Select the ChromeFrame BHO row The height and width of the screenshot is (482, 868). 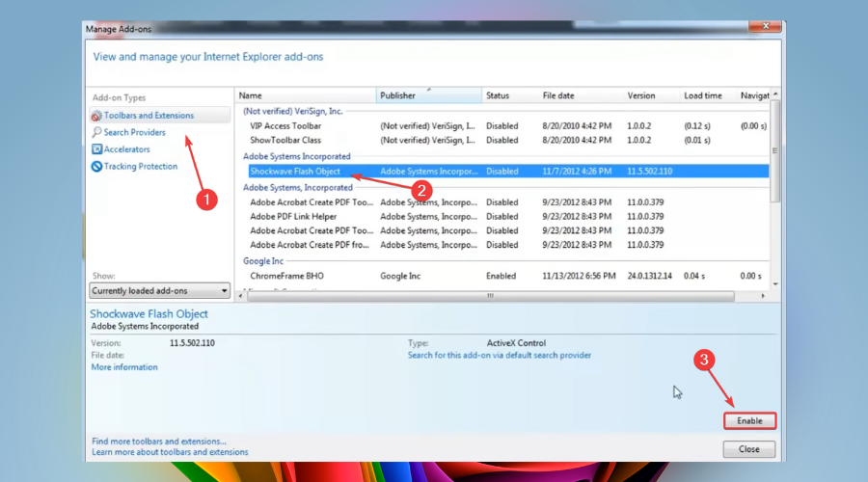[x=508, y=276]
